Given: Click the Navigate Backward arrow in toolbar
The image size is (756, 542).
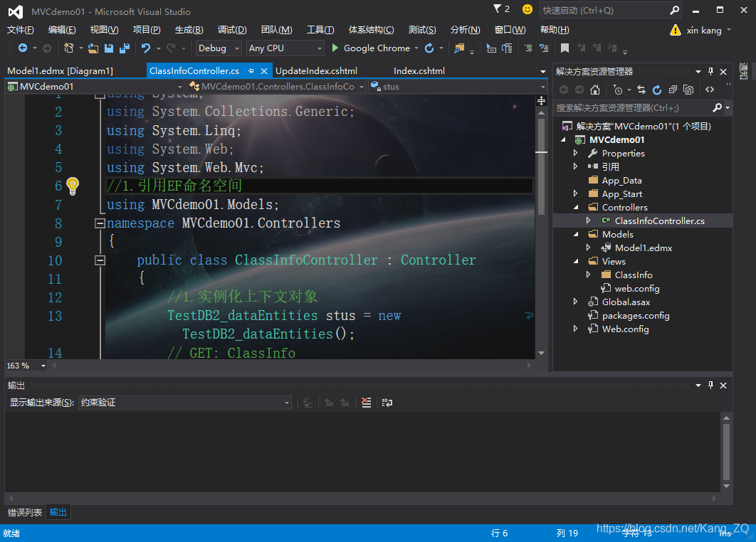Looking at the screenshot, I should (x=22, y=48).
